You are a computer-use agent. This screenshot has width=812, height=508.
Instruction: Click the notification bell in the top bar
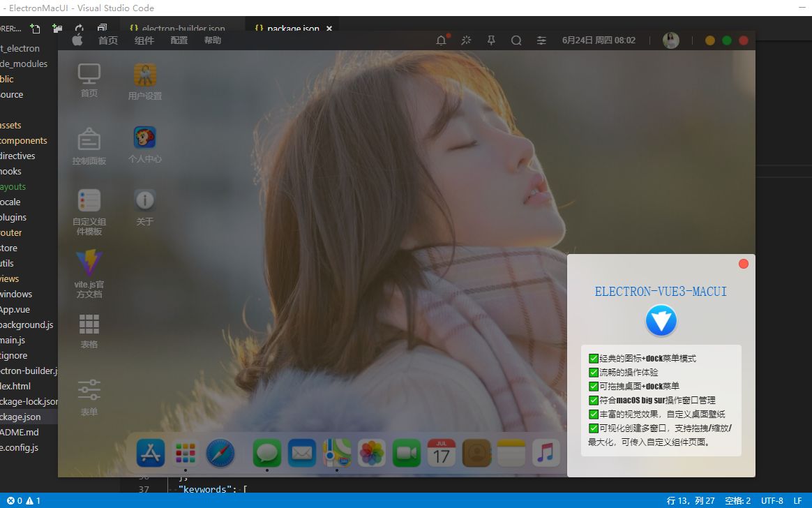[441, 40]
